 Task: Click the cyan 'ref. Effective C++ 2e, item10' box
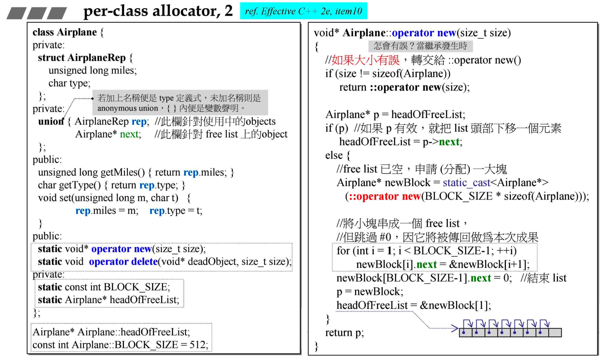tap(303, 11)
